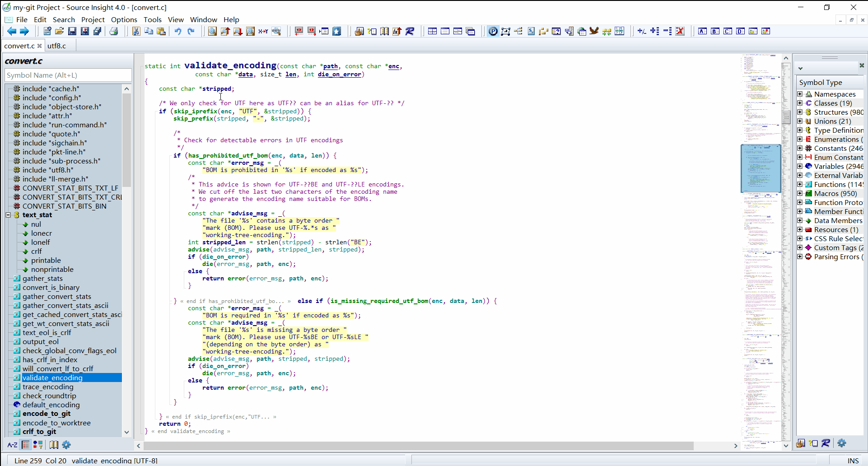Image resolution: width=868 pixels, height=466 pixels.
Task: Click the red X outline icon
Action: (680, 31)
